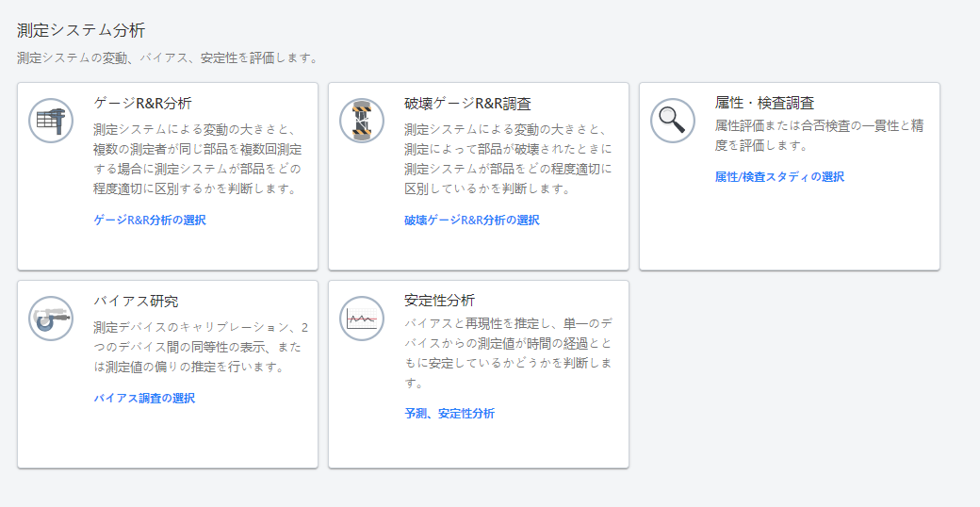
Task: Select the ゲージR&R分析 card title
Action: pos(143,103)
